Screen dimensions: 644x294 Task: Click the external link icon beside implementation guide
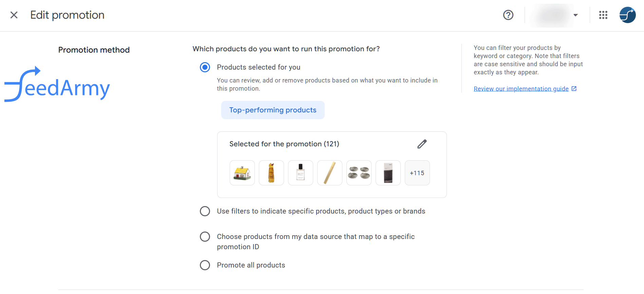(x=574, y=88)
